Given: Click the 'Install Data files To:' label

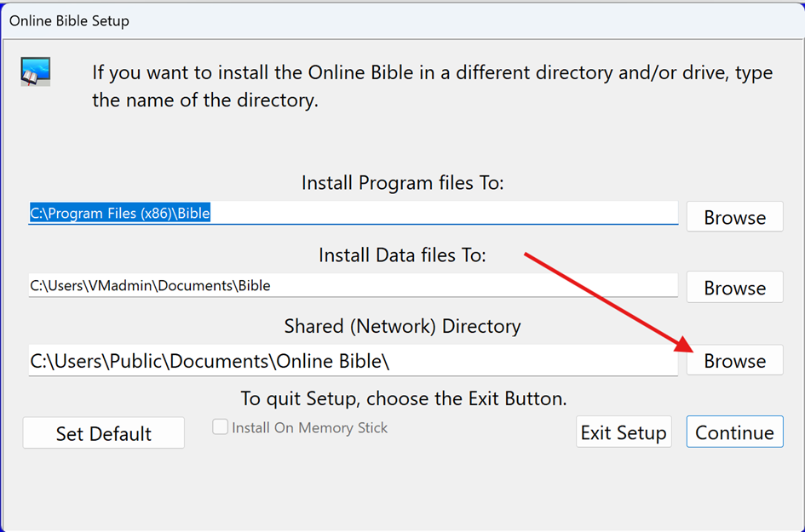Looking at the screenshot, I should click(x=402, y=255).
